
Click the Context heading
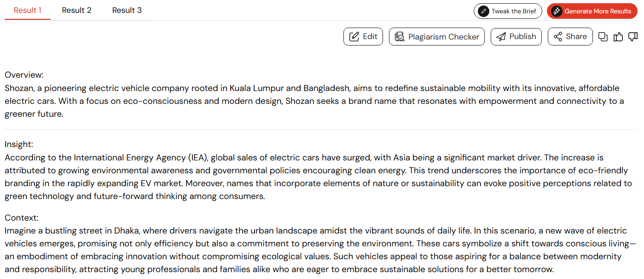tap(22, 218)
